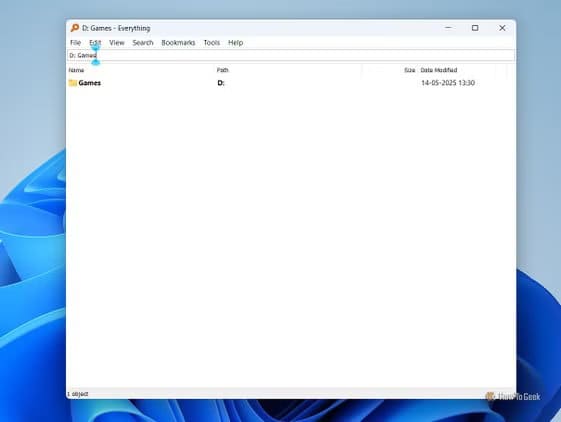Sort results by the Name column
561x422 pixels.
tap(76, 70)
